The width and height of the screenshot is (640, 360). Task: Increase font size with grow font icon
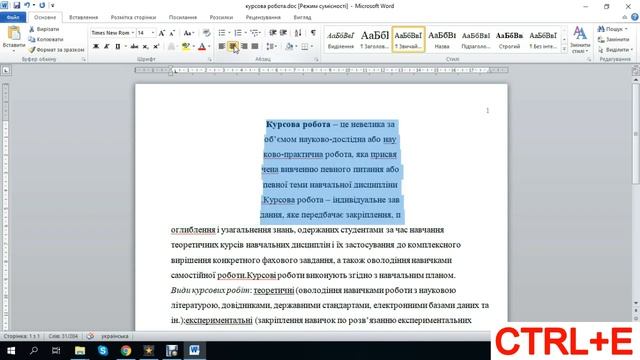click(162, 33)
